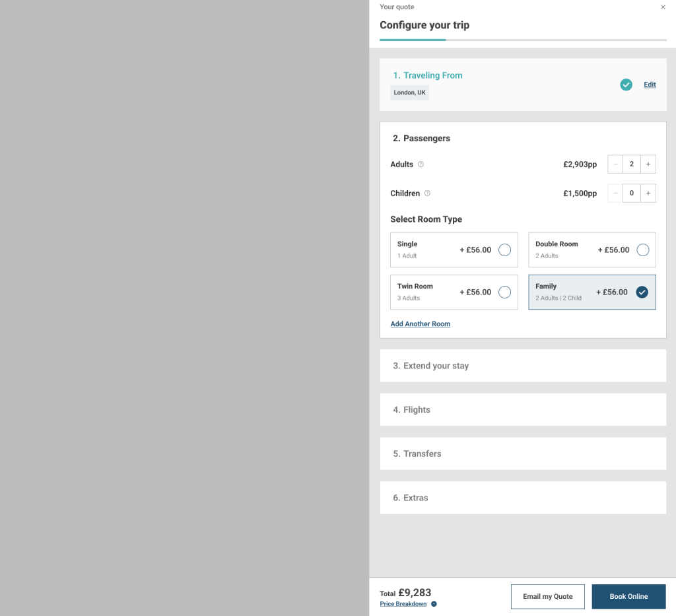
Task: Select the Double Room radio button
Action: 642,250
